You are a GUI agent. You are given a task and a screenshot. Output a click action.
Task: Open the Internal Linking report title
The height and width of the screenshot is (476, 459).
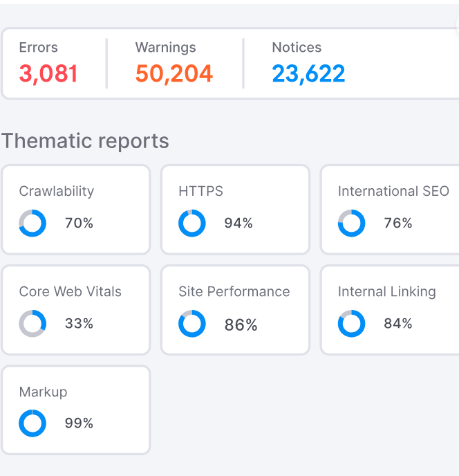point(387,292)
